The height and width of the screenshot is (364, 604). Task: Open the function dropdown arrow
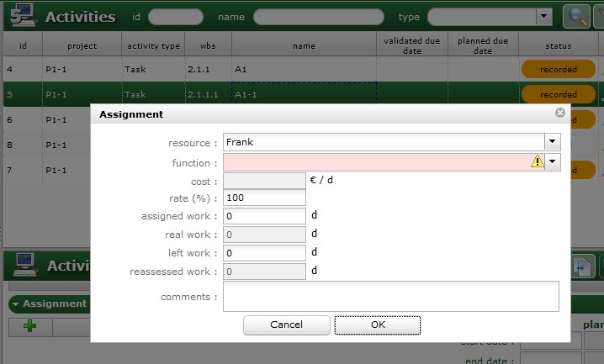[552, 162]
